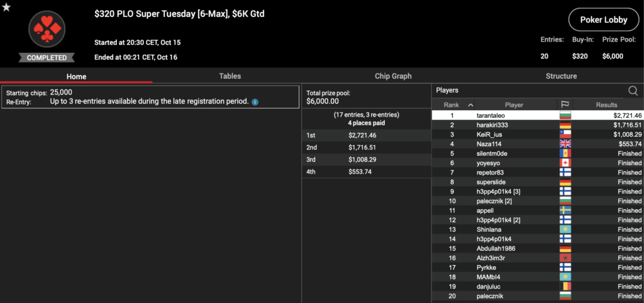This screenshot has width=644, height=303.
Task: Switch to the Tables tab
Action: [230, 76]
